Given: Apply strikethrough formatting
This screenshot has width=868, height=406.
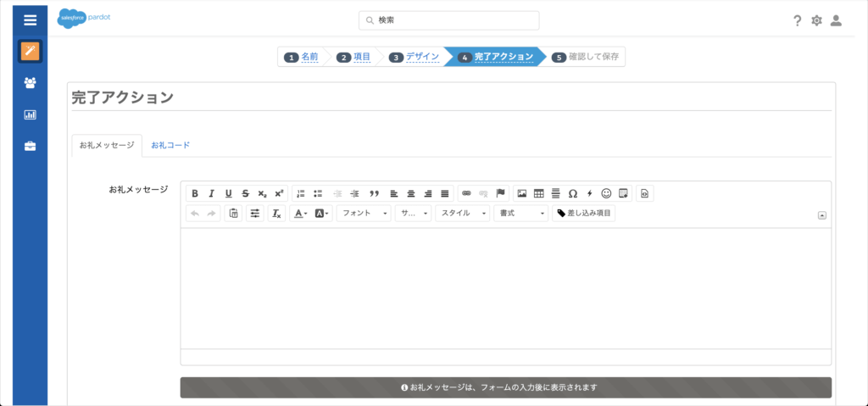Looking at the screenshot, I should pos(245,193).
